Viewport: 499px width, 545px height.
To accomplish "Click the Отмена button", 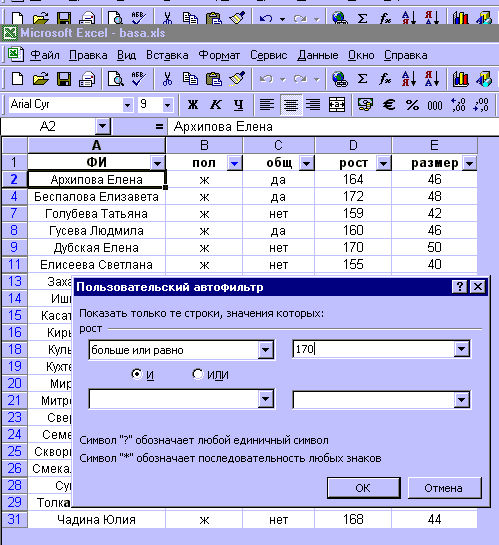I will (444, 488).
